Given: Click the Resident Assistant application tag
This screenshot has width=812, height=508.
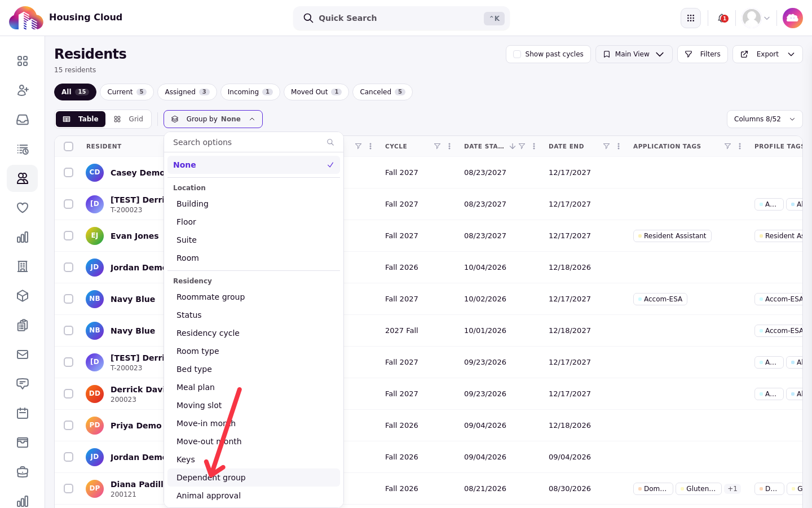Looking at the screenshot, I should coord(672,236).
